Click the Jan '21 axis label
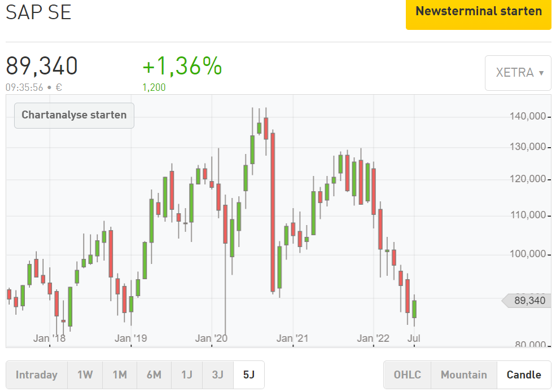Image resolution: width=556 pixels, height=392 pixels. coord(292,338)
